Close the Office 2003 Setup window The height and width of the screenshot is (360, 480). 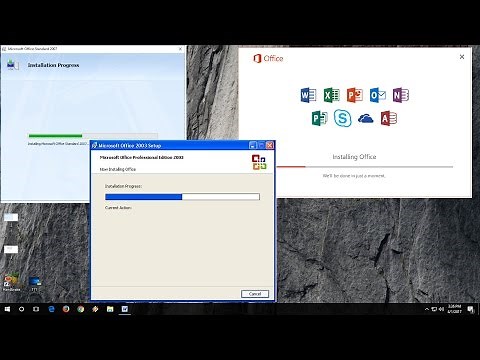point(270,145)
